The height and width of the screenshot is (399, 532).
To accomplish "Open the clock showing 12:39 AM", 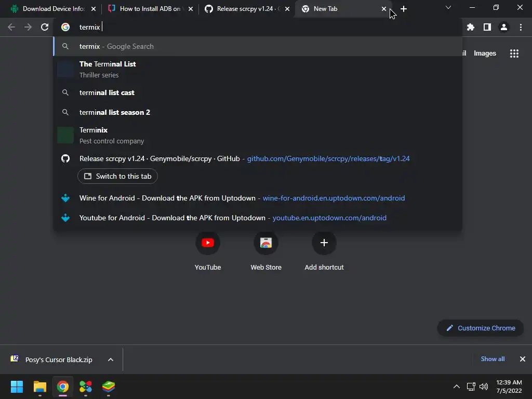I will 509,387.
